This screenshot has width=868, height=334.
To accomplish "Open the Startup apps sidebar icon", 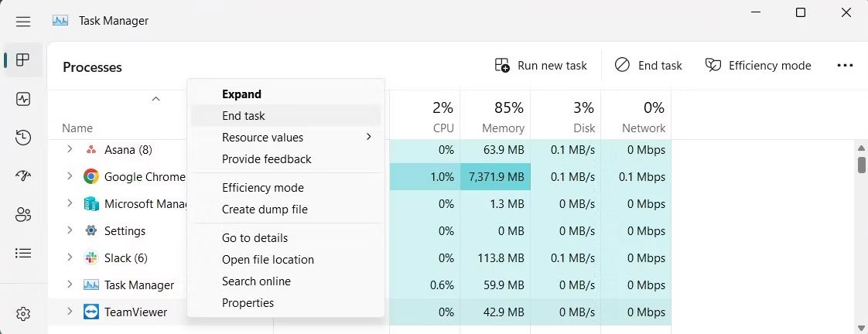I will pyautogui.click(x=22, y=176).
